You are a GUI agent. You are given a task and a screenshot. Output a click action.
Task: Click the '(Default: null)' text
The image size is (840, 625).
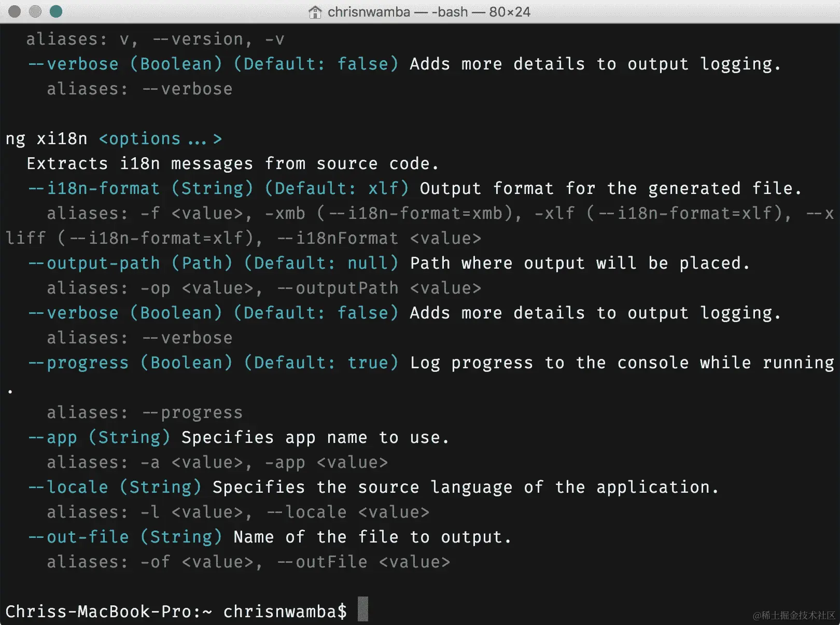click(320, 263)
